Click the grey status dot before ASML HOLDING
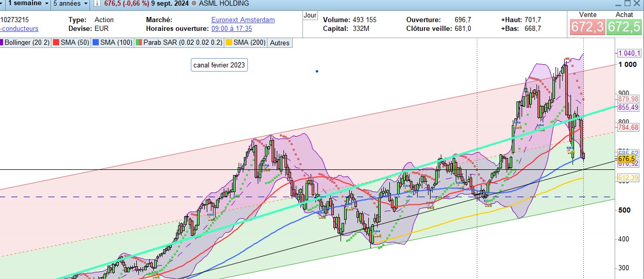This screenshot has width=644, height=279. coord(193,3)
